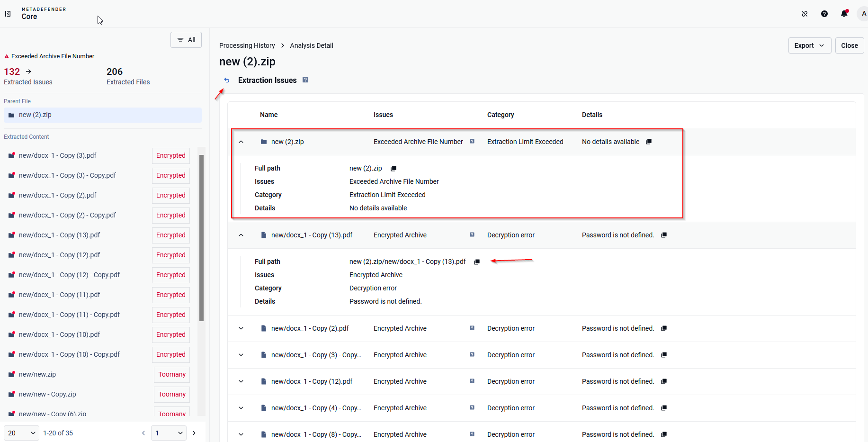Screen dimensions: 868x442
Task: Click the back arrow beside Extraction Issues
Action: [x=227, y=80]
